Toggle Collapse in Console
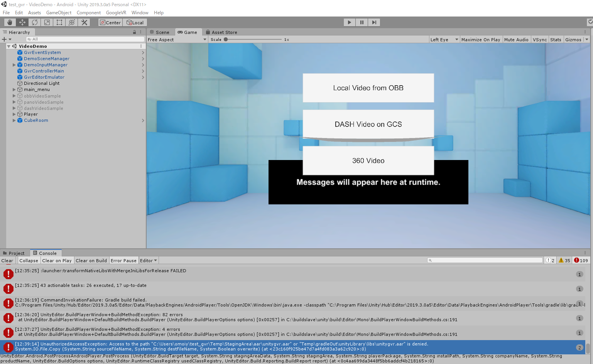This screenshot has height=364, width=593. pyautogui.click(x=29, y=261)
